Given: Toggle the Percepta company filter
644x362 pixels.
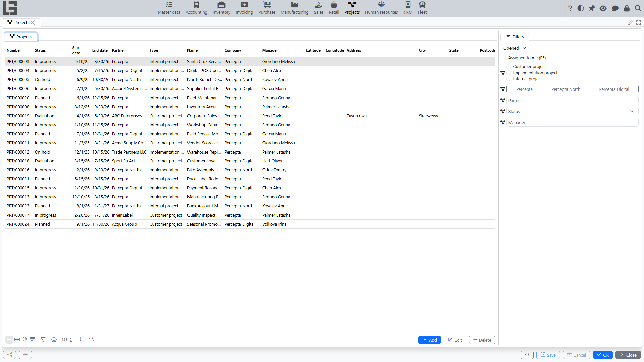Looking at the screenshot, I should (x=524, y=89).
